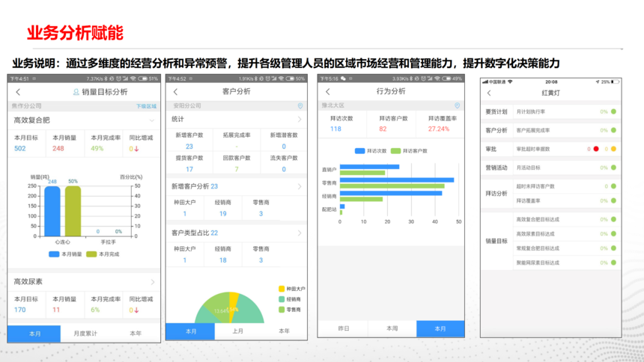Click the 零售商 blue bar in chart
Viewport: 644px width, 362px height.
click(396, 180)
